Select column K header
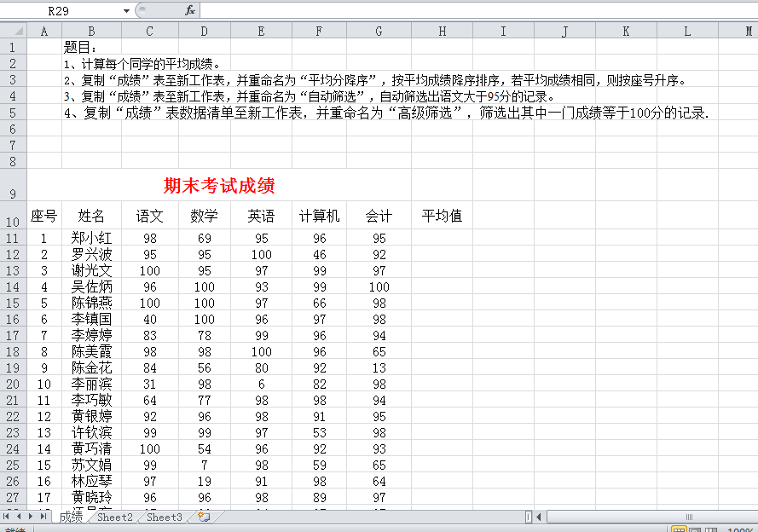Screen dimensions: 758x532 pyautogui.click(x=626, y=31)
